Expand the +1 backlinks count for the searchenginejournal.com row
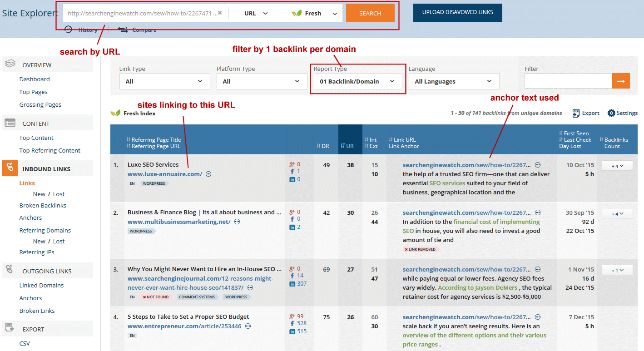Image resolution: width=644 pixels, height=351 pixels. coord(617,270)
